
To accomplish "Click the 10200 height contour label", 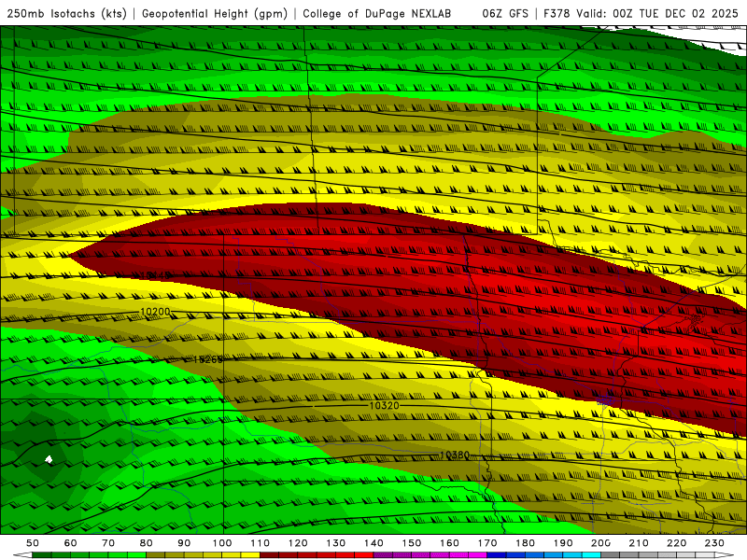I will point(155,312).
